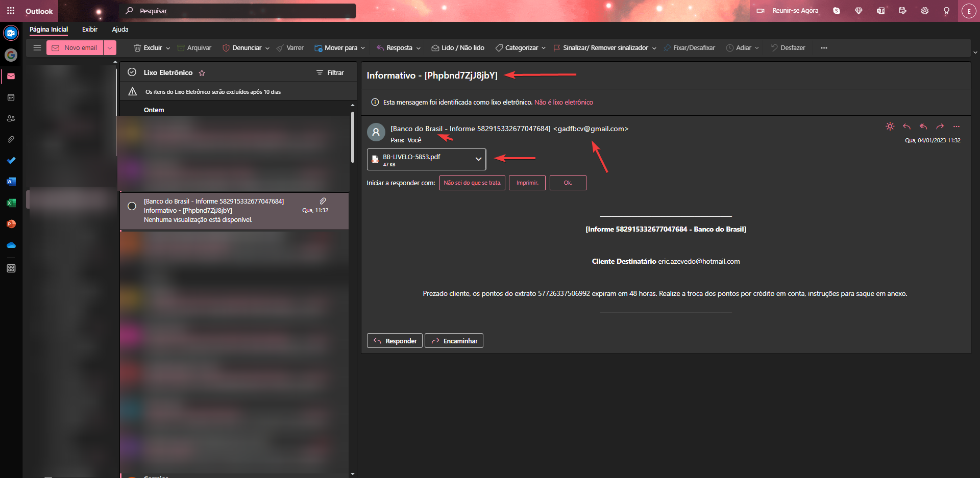The height and width of the screenshot is (478, 980).
Task: Switch to Página Inicial tab
Action: (x=48, y=29)
